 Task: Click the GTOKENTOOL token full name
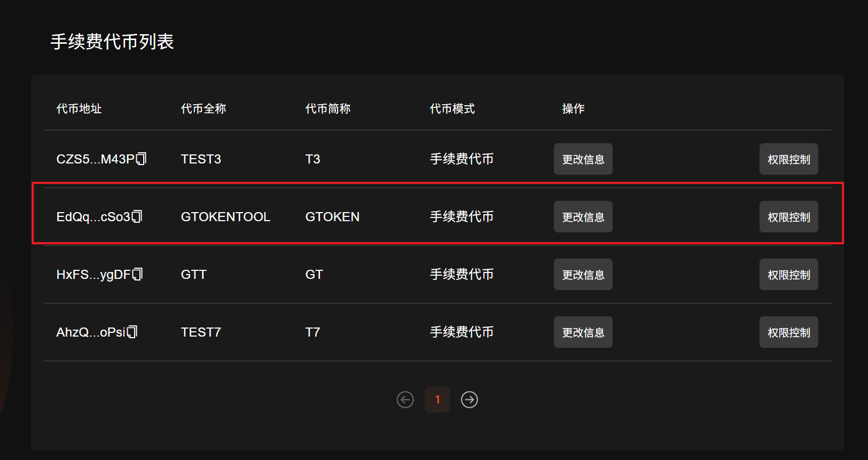tap(225, 217)
